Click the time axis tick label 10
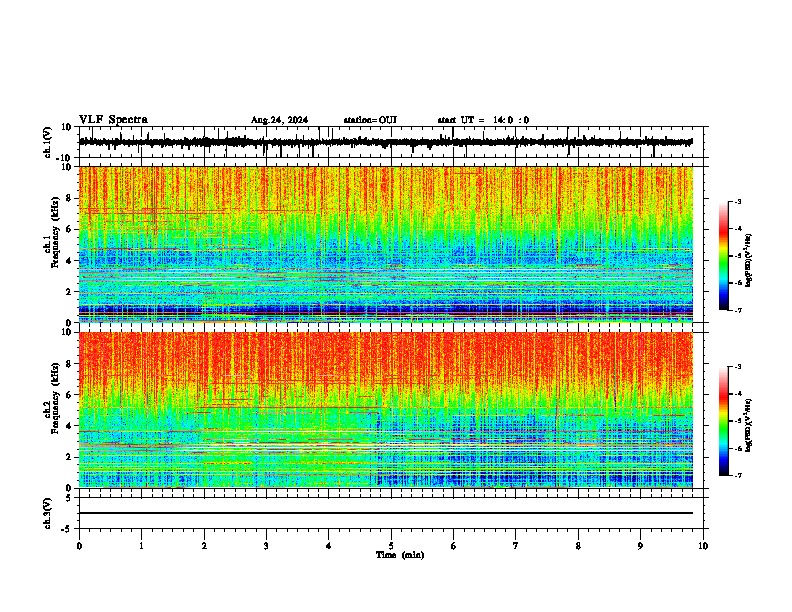This screenshot has height=612, width=792. (703, 546)
